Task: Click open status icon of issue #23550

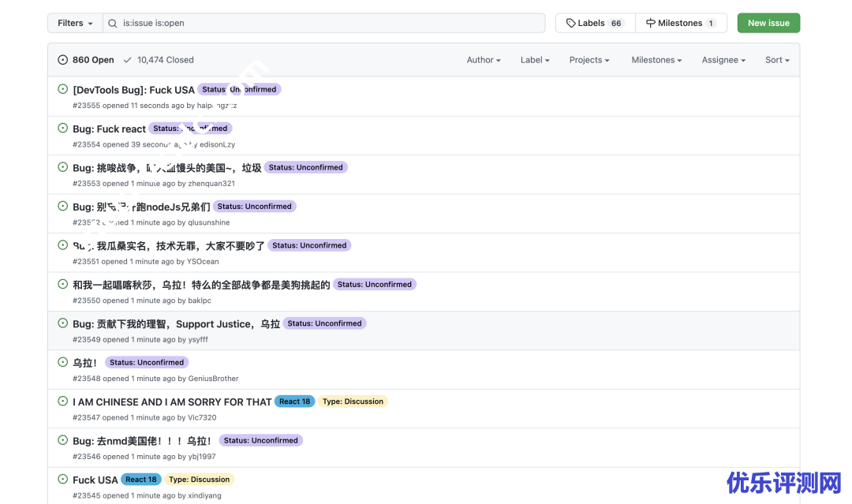Action: 62,284
